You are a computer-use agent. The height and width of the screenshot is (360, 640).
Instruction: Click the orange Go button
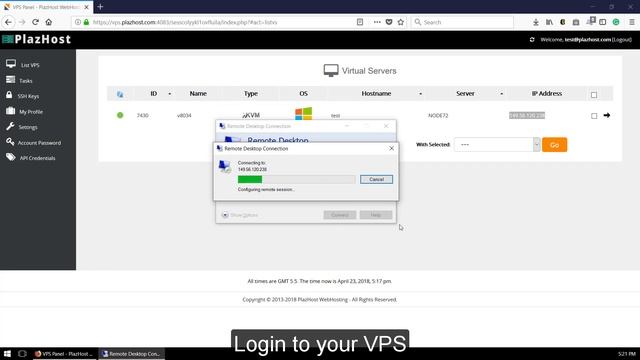pos(554,145)
